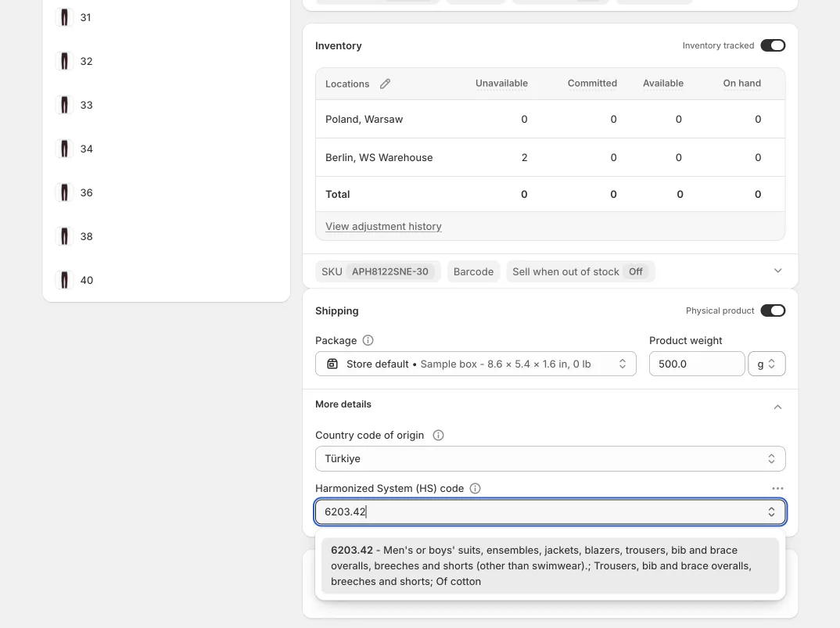Select the variant 31 thumbnail
The height and width of the screenshot is (628, 840).
pos(64,17)
